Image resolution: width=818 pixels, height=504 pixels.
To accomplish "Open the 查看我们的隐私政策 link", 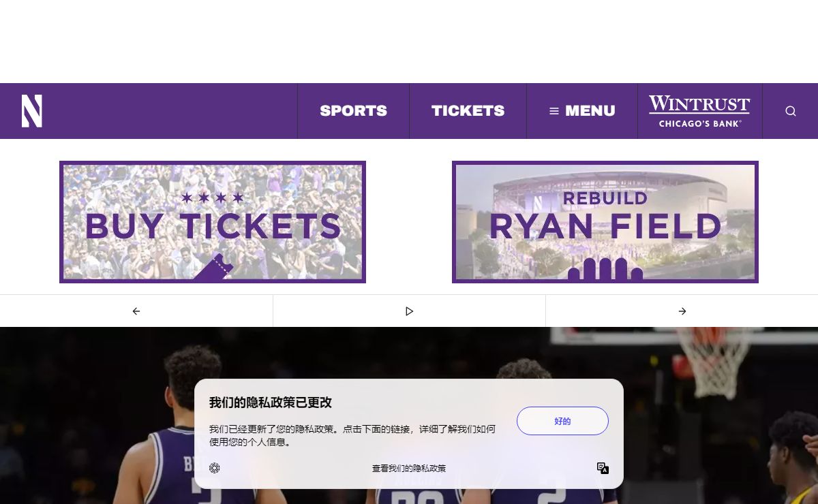I will tap(409, 469).
